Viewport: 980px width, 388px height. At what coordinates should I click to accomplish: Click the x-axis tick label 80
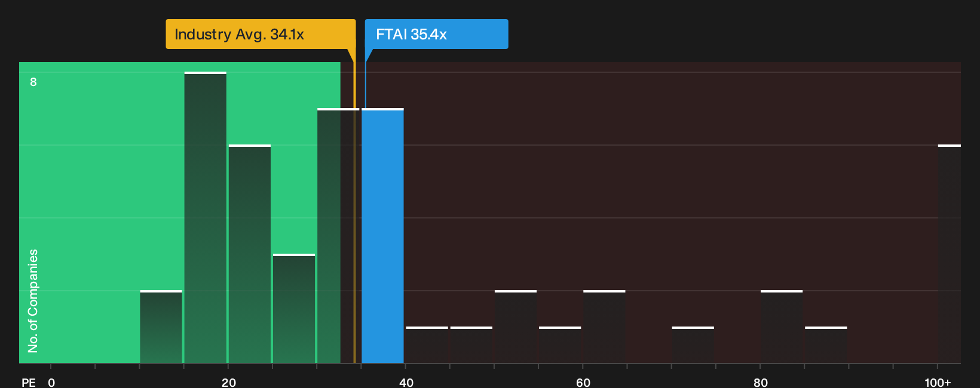(x=760, y=382)
